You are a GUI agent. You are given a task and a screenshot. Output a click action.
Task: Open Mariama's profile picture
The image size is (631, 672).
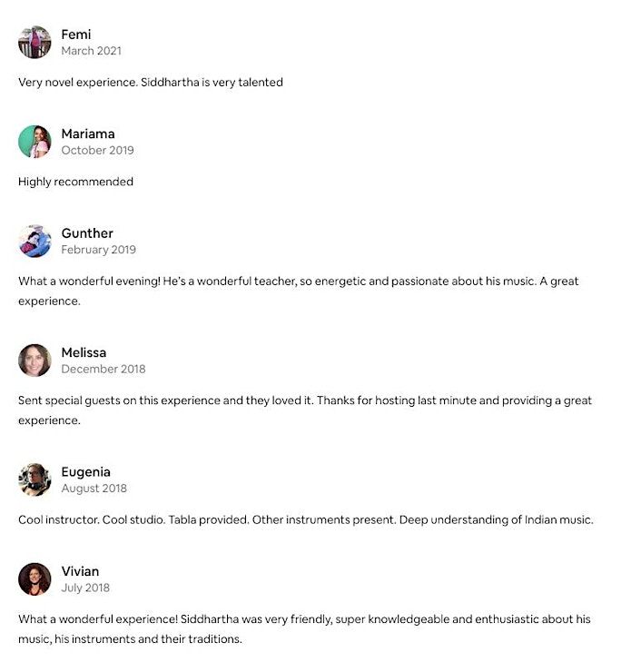(35, 142)
